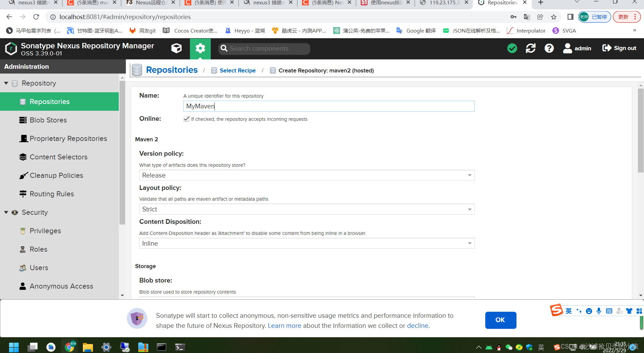Click the password key icon

point(513,17)
